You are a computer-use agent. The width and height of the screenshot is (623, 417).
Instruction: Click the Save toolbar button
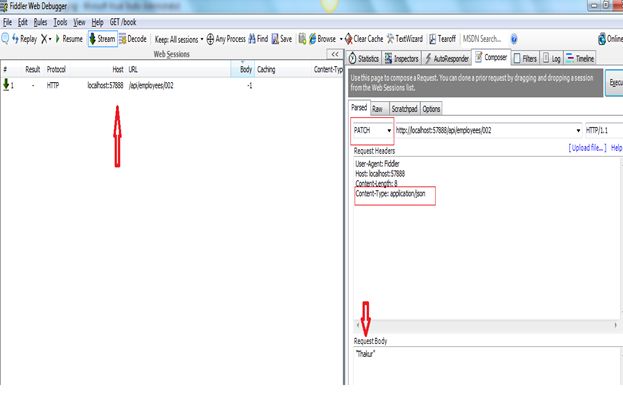(x=282, y=39)
